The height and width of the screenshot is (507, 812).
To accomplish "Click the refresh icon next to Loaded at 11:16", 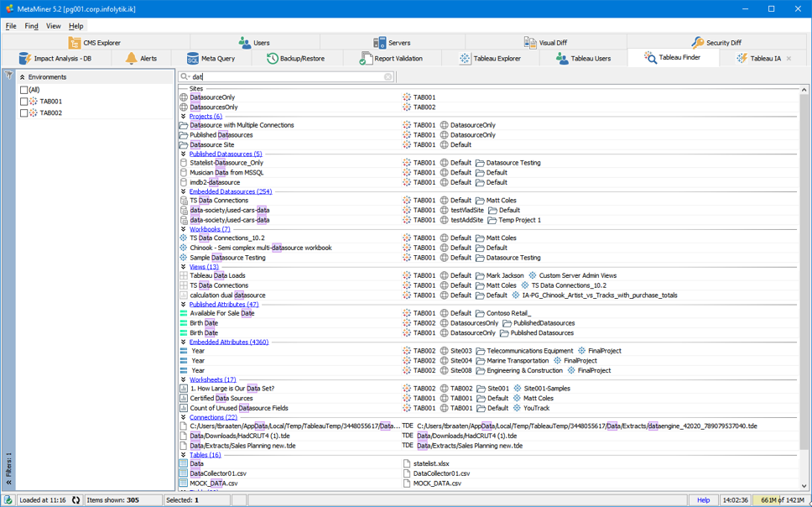I will 76,499.
